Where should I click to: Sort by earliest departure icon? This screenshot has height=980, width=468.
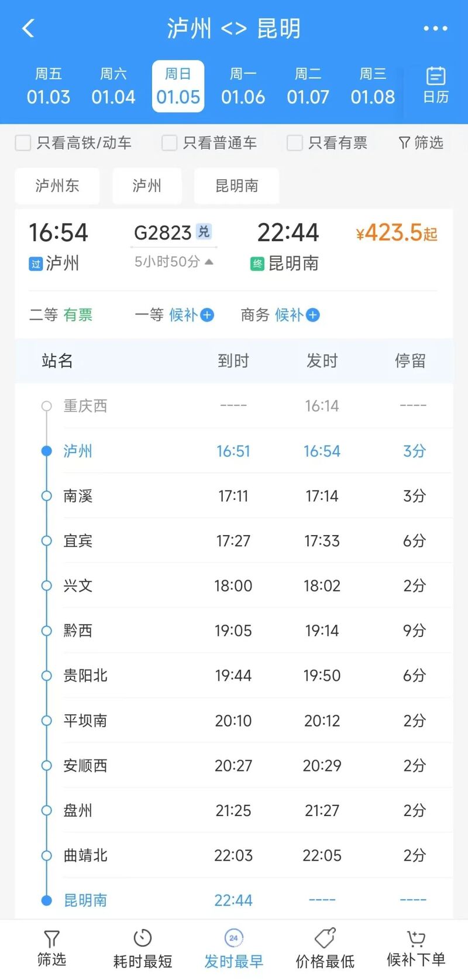(x=233, y=938)
